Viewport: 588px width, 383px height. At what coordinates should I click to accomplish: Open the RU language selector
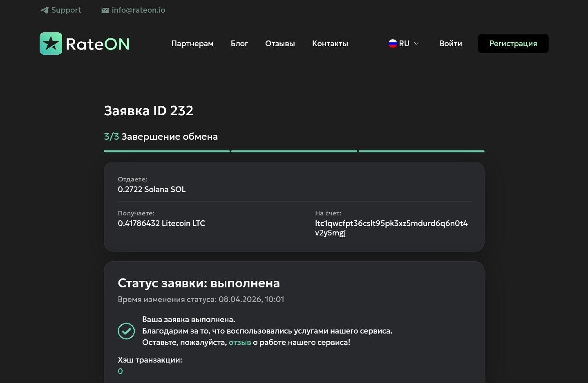[404, 44]
